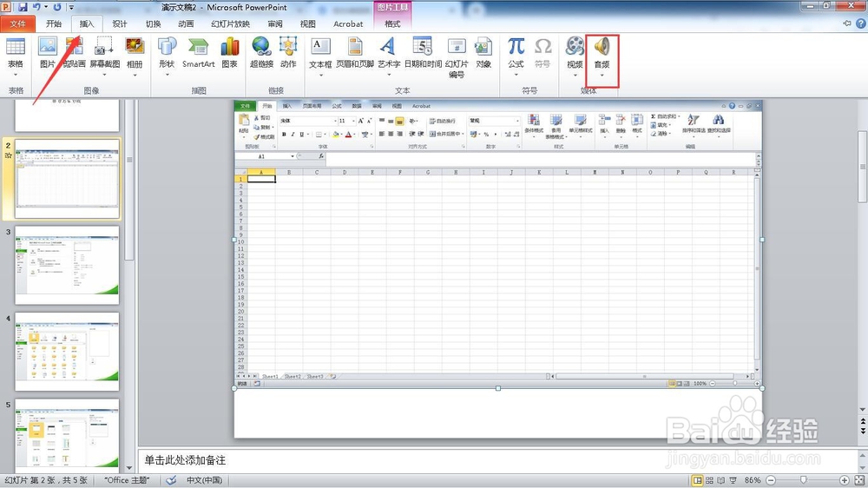868x488 pixels.
Task: Minimize the ribbon
Action: pyautogui.click(x=847, y=23)
